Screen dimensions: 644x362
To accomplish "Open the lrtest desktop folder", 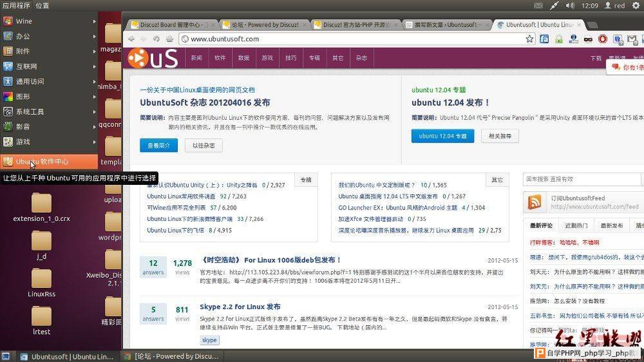I will click(x=41, y=321).
